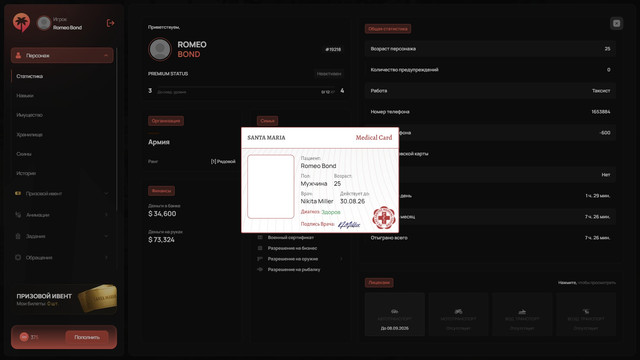
Task: Close the panel with top-right X
Action: (x=616, y=23)
